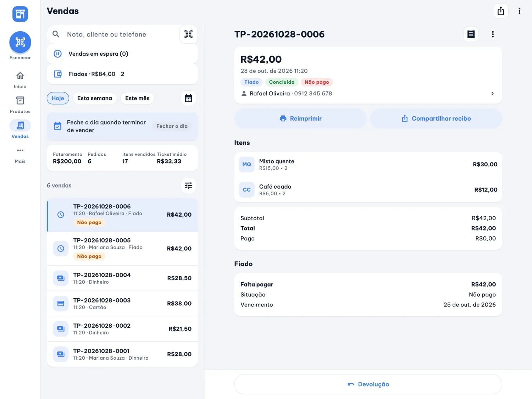532x399 pixels.
Task: Select sale TP-20261028-0005
Action: pos(122,249)
